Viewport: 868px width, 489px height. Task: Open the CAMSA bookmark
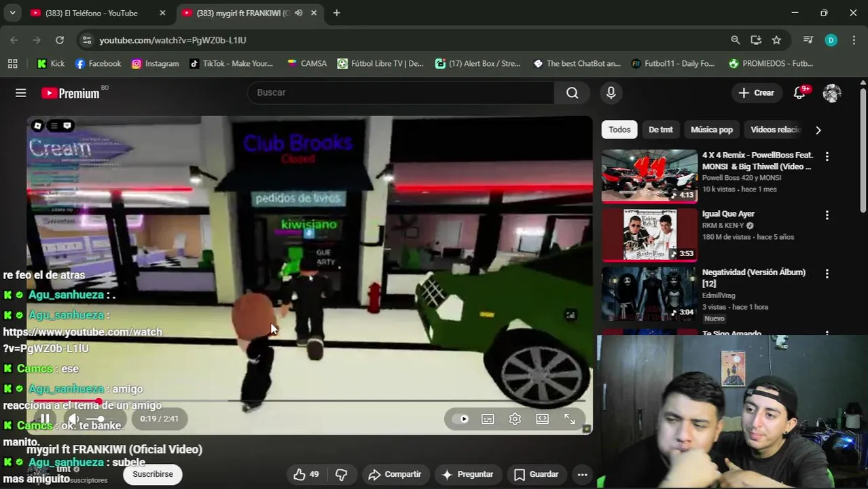click(306, 63)
